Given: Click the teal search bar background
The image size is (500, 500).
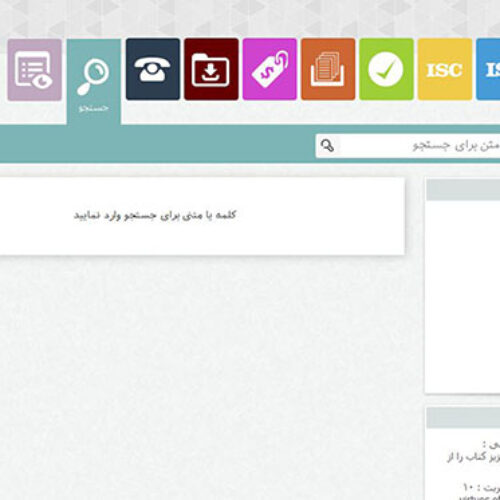Looking at the screenshot, I should (x=157, y=144).
